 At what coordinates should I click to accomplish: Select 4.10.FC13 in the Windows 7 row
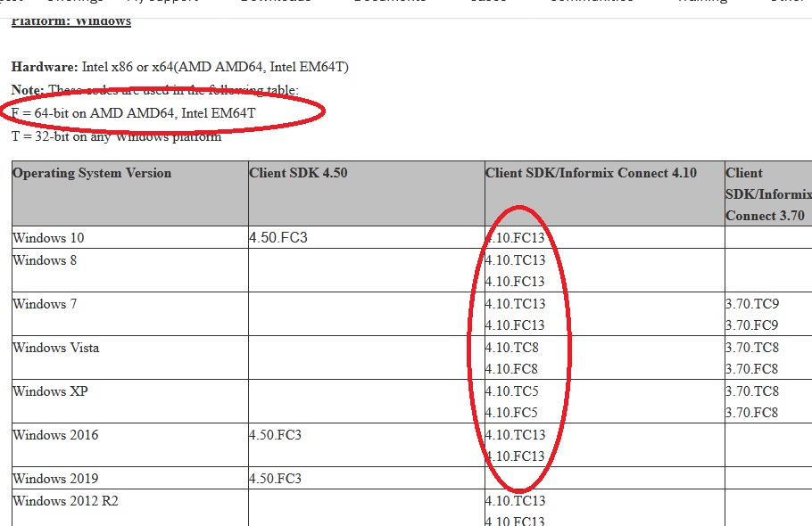point(515,325)
